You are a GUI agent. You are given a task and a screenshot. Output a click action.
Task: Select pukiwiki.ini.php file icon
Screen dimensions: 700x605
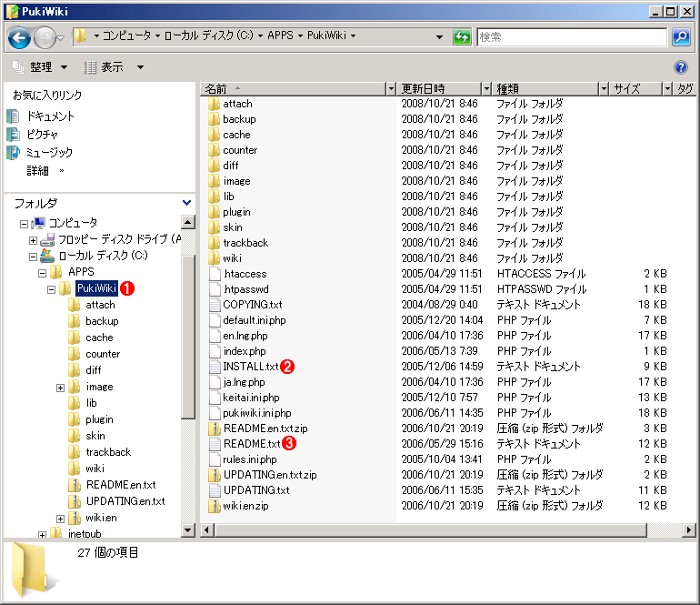[x=215, y=413]
